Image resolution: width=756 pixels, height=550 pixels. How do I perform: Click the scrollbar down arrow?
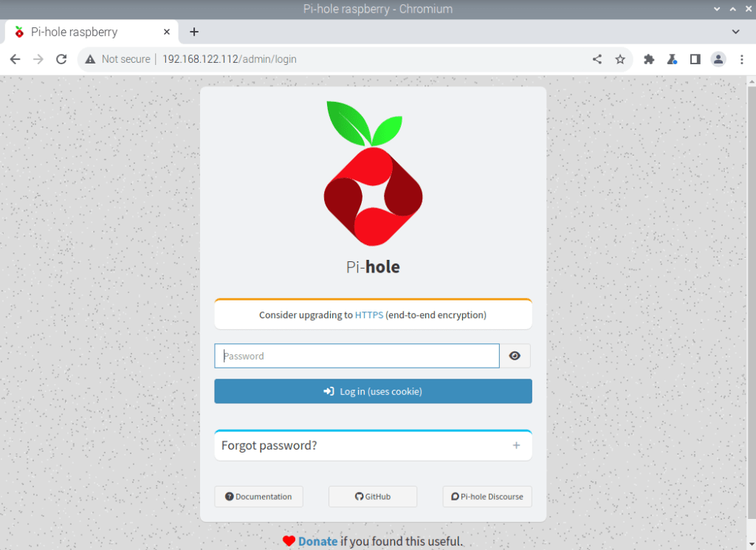coord(751,544)
